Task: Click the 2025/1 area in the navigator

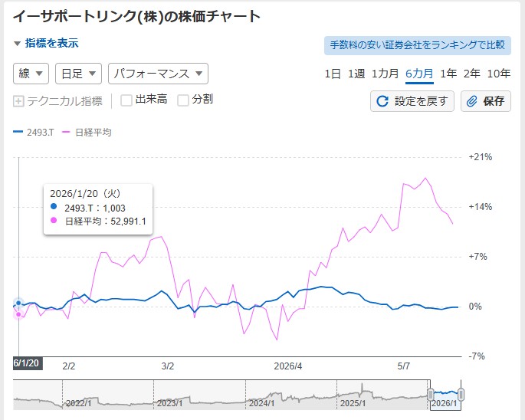Action: pyautogui.click(x=353, y=403)
